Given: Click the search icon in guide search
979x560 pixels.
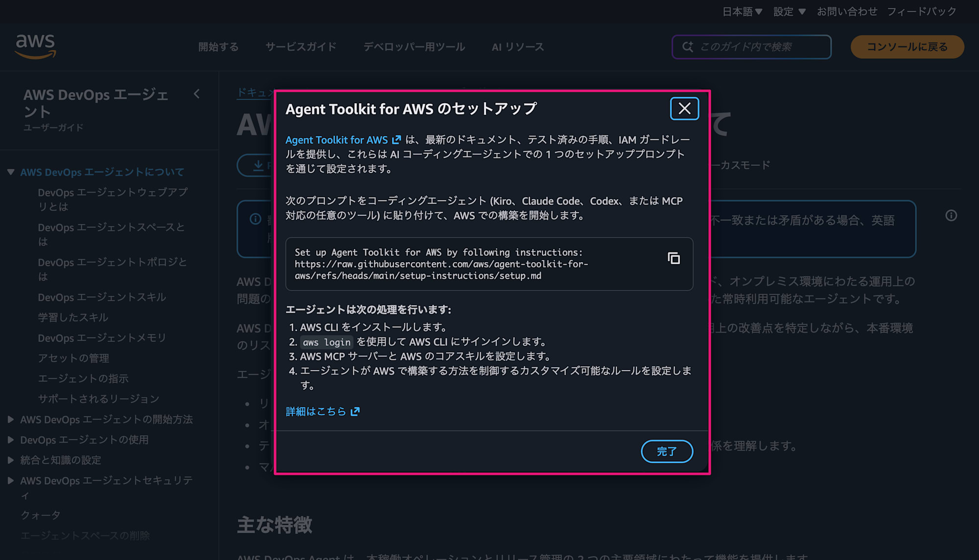Looking at the screenshot, I should pyautogui.click(x=688, y=47).
